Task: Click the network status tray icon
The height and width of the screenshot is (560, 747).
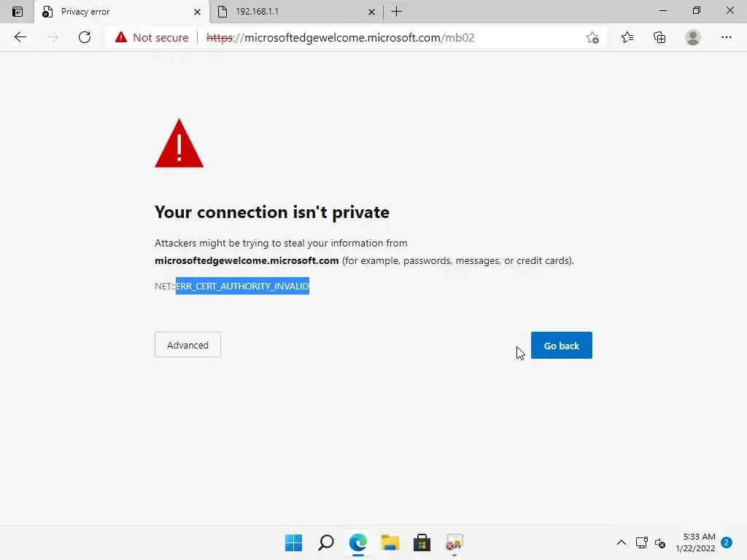Action: (642, 542)
